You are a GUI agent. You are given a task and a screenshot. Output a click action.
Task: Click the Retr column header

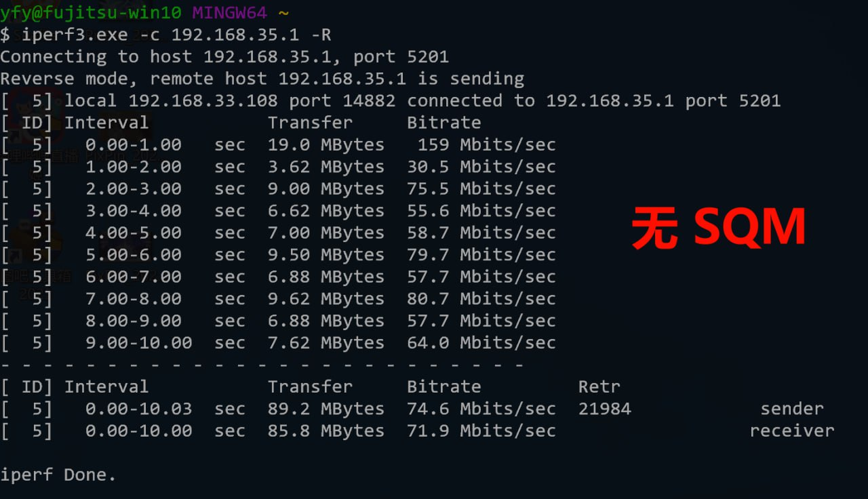point(599,387)
